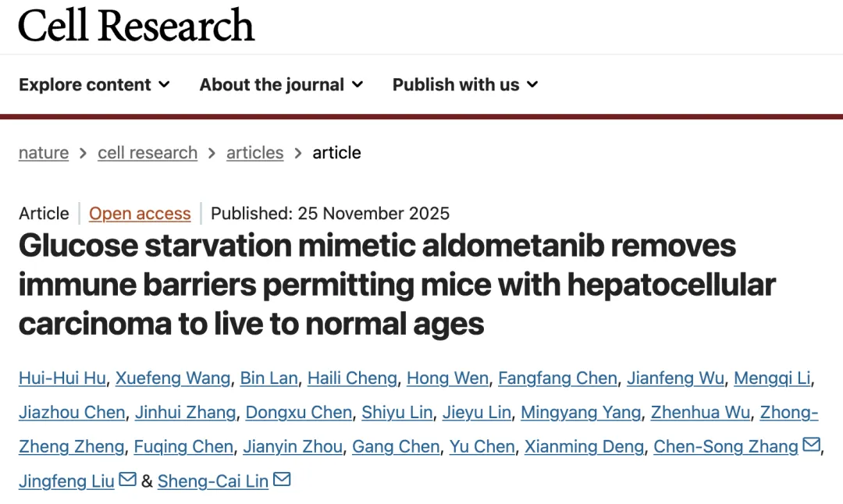Select author Xianming Deng link
Image resolution: width=843 pixels, height=504 pixels.
point(584,447)
